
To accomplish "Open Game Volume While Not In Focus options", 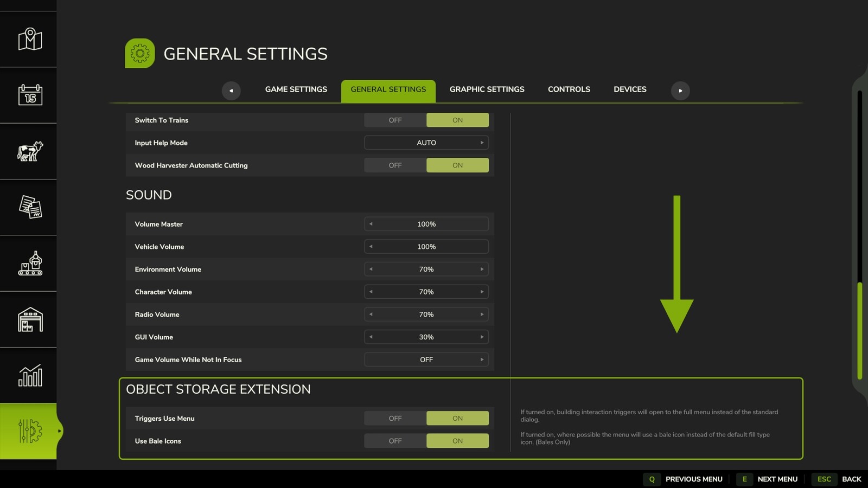I will pyautogui.click(x=482, y=359).
